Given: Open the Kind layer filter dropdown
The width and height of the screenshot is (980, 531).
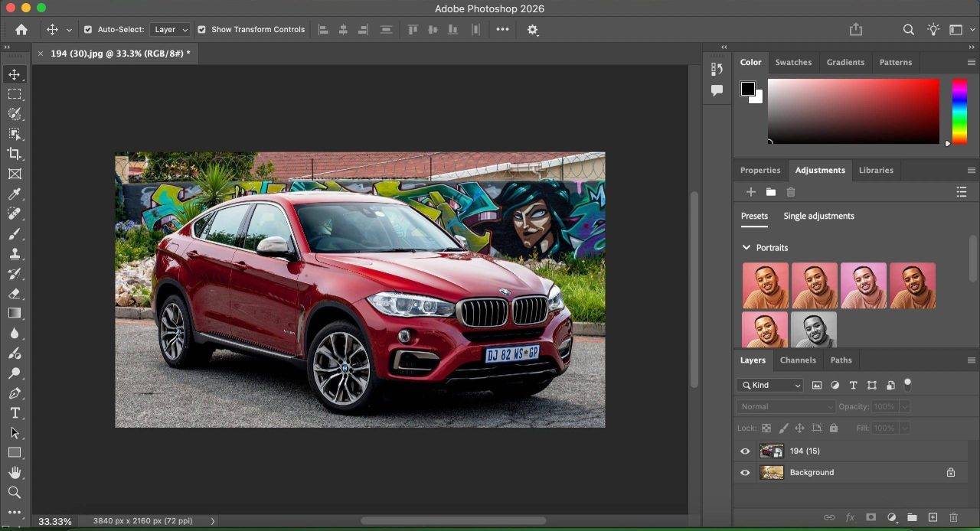Looking at the screenshot, I should pos(769,386).
